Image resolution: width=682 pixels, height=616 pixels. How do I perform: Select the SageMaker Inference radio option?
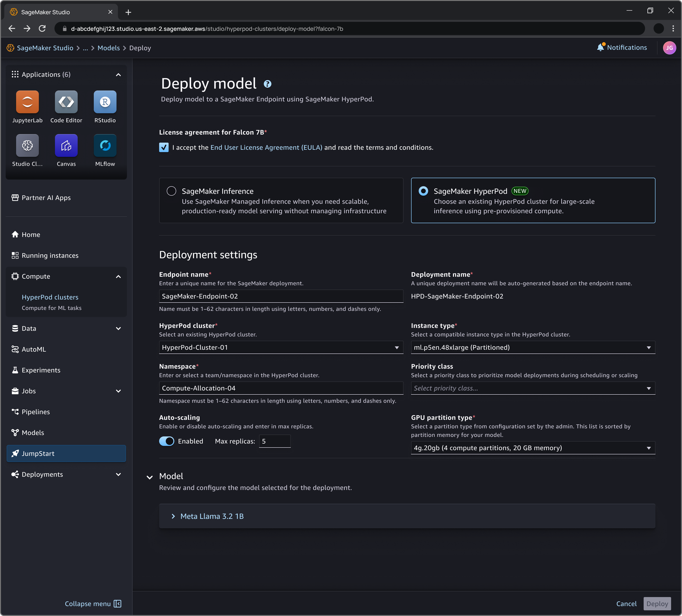[x=171, y=191]
